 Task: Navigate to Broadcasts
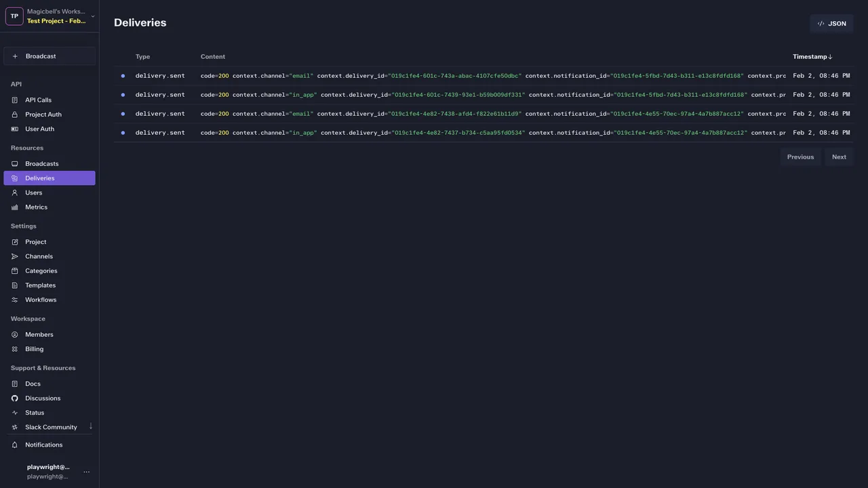click(50, 164)
